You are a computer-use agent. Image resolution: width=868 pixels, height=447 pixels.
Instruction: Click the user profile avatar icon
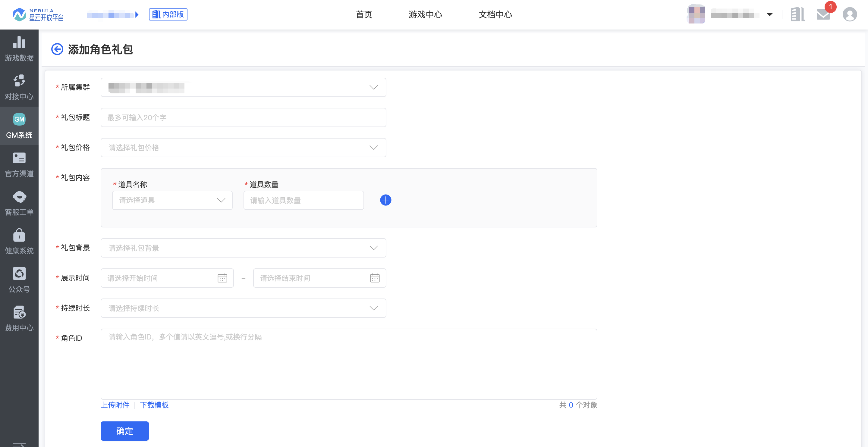850,14
